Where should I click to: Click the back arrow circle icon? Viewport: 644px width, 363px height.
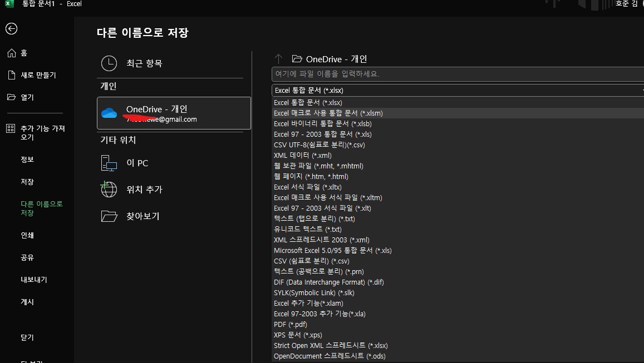tap(12, 29)
